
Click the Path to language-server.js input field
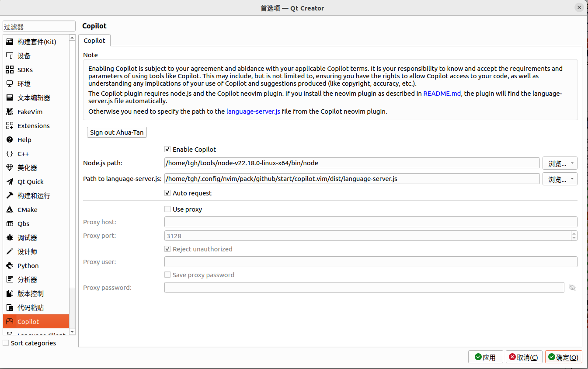352,179
